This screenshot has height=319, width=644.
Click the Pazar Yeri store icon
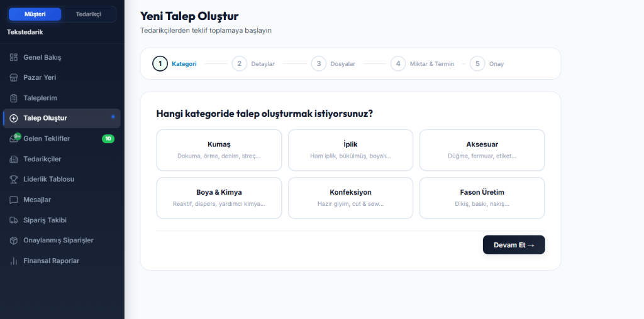14,77
